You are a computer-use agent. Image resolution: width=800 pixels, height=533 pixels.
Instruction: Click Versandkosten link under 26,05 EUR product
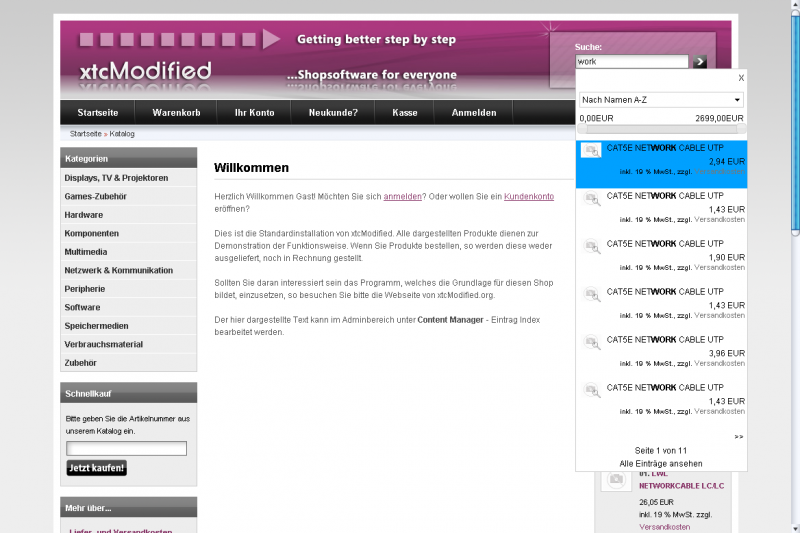click(664, 527)
